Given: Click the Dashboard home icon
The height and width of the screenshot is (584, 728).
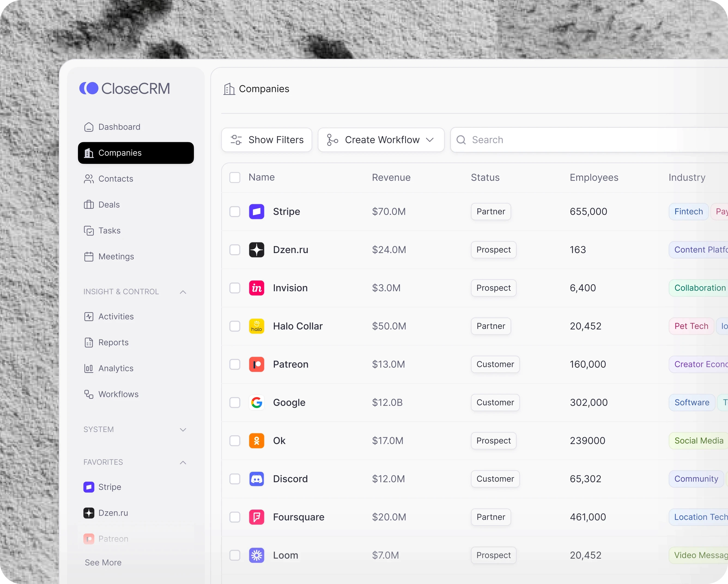Looking at the screenshot, I should coord(89,127).
